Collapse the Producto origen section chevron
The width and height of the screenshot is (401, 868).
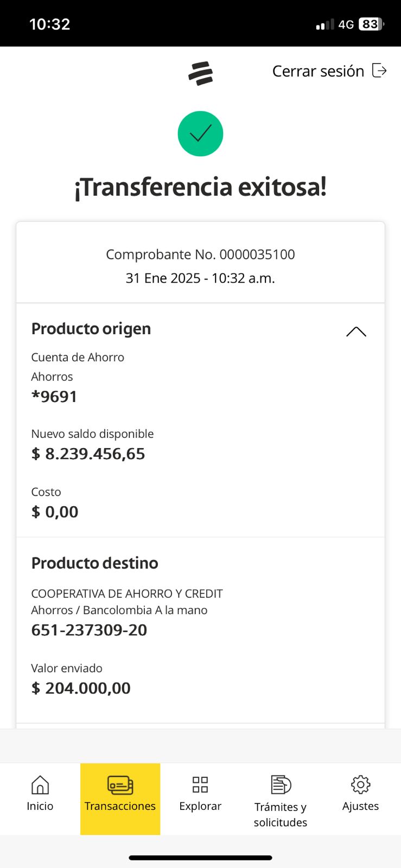tap(356, 331)
